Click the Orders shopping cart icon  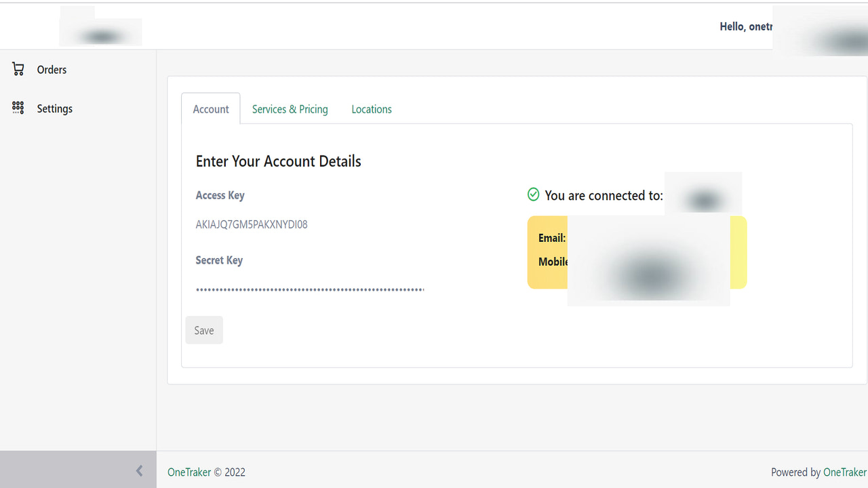click(18, 69)
